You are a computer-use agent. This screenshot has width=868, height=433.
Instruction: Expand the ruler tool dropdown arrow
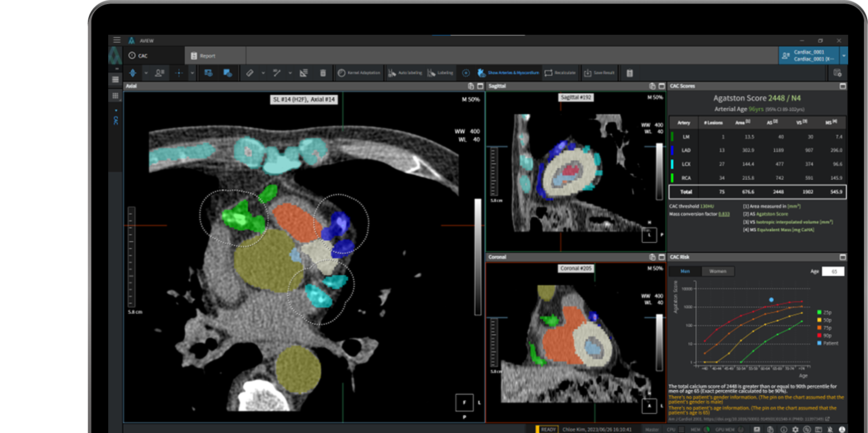263,73
